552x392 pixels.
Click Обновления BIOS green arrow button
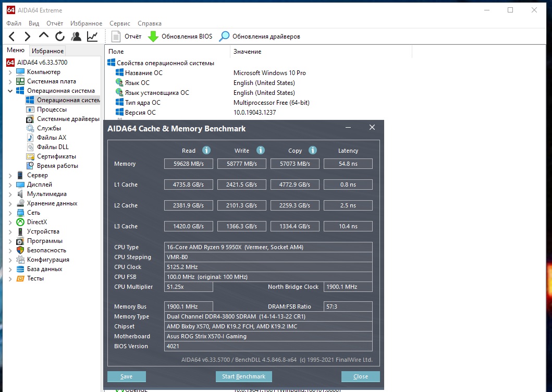click(x=180, y=36)
